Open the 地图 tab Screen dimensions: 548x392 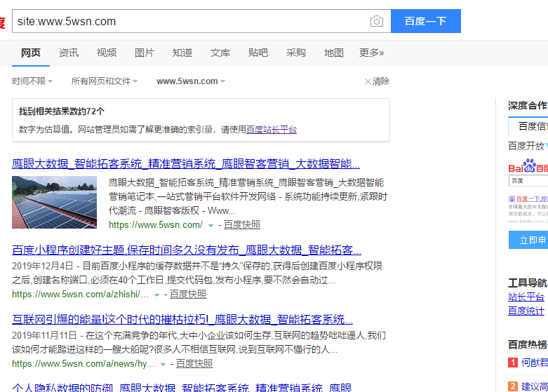[x=334, y=53]
